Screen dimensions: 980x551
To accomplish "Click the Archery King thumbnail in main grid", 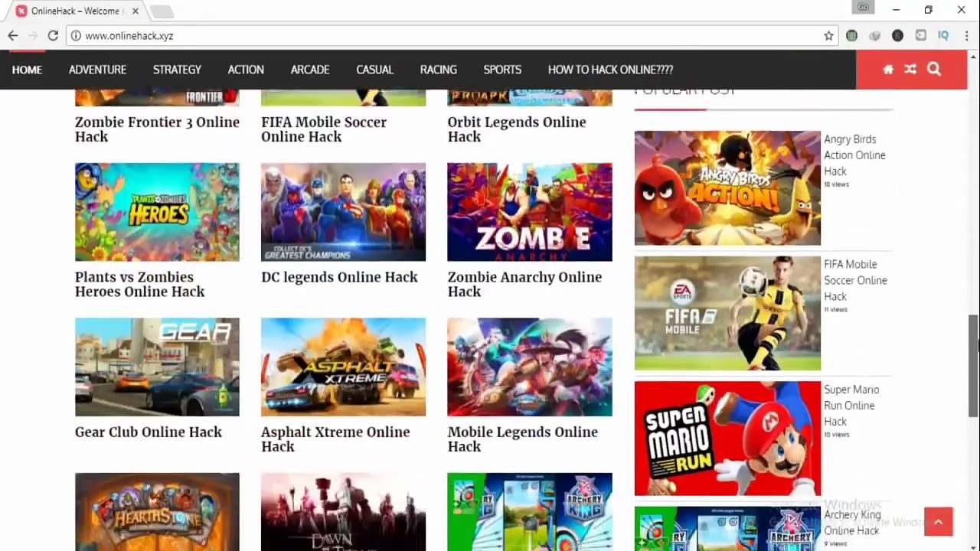I will (530, 512).
